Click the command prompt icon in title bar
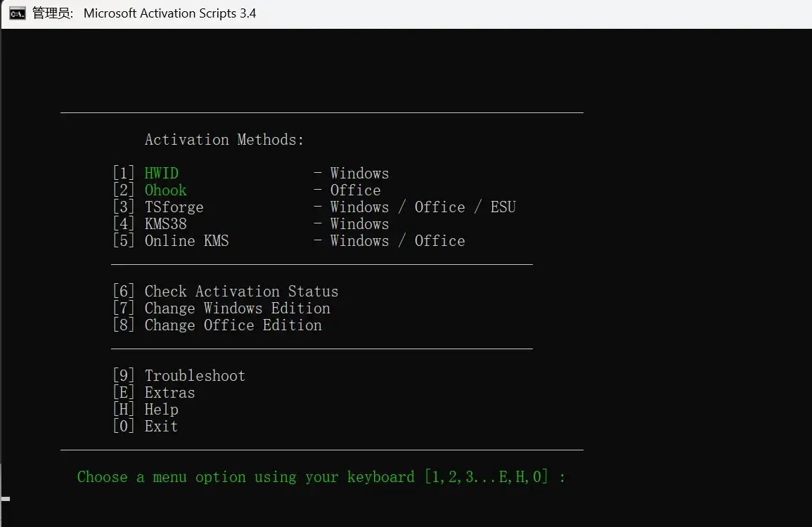The height and width of the screenshot is (527, 812). (x=18, y=13)
